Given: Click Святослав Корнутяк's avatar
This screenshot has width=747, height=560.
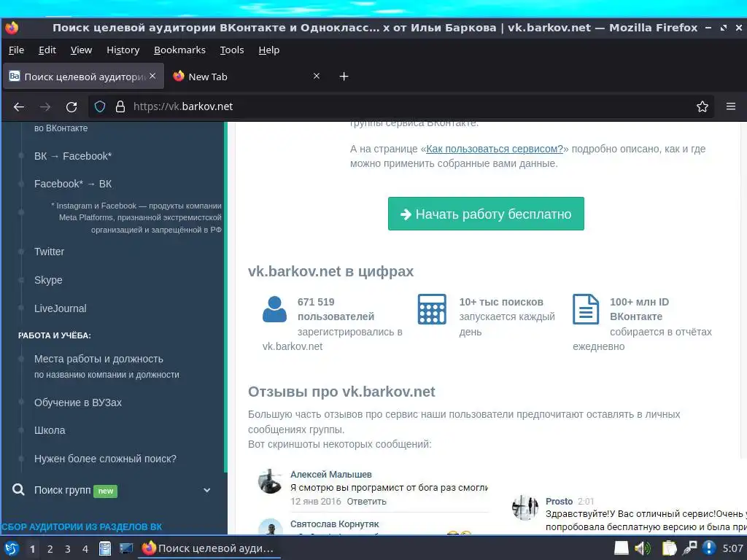Looking at the screenshot, I should pyautogui.click(x=270, y=526).
